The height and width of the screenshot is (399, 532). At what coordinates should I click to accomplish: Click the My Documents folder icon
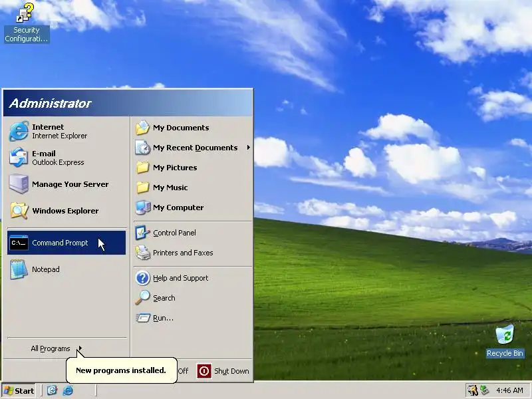(x=143, y=128)
